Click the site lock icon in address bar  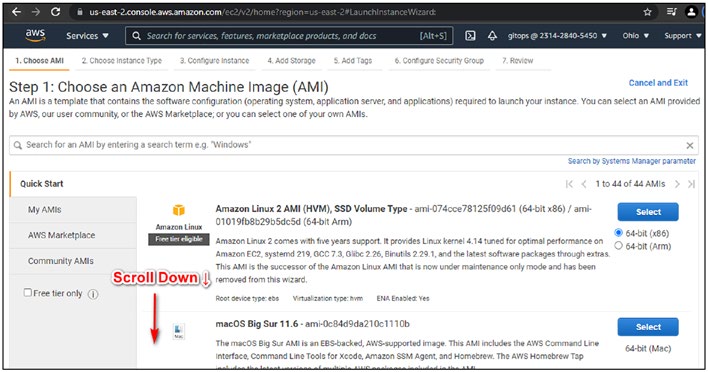coord(79,12)
